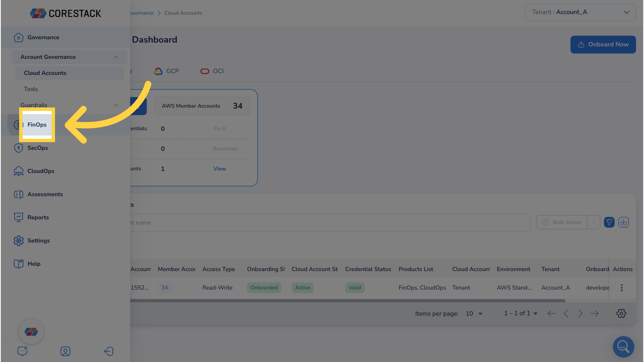Open the SecOps menu item
Screen dimensions: 644x362
click(38, 148)
